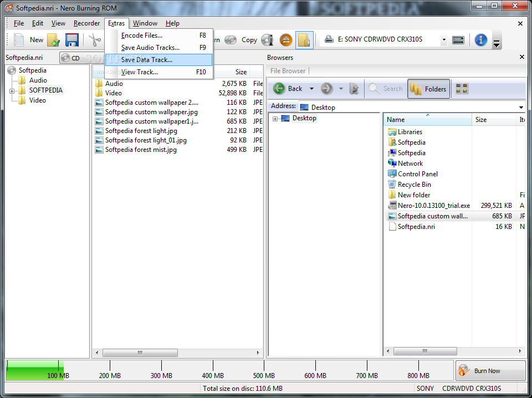Open the recorder dropdown for SONY CDRWDVD
Image resolution: width=532 pixels, height=398 pixels.
[444, 40]
